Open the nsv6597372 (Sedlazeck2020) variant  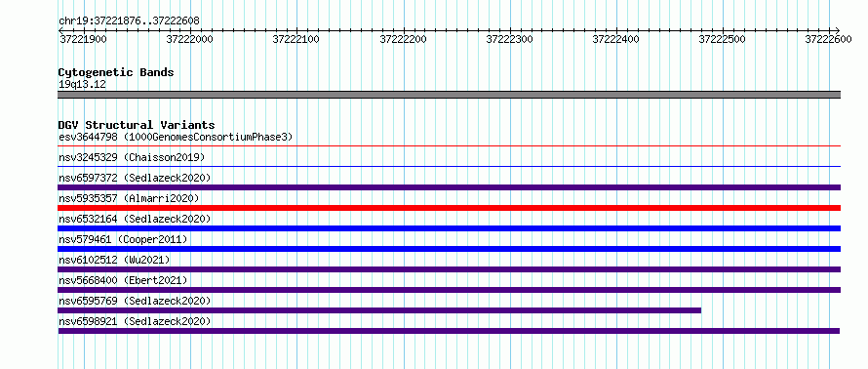135,178
